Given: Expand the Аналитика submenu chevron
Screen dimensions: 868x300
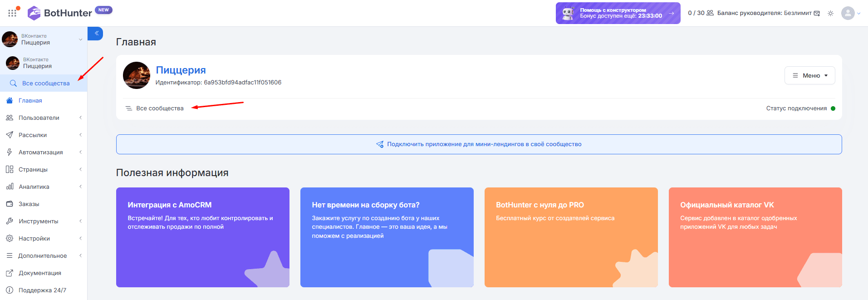Looking at the screenshot, I should [81, 187].
